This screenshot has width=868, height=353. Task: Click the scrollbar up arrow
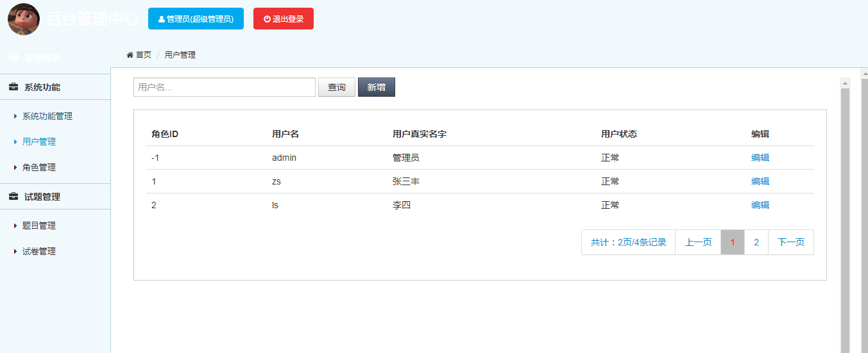(x=845, y=83)
